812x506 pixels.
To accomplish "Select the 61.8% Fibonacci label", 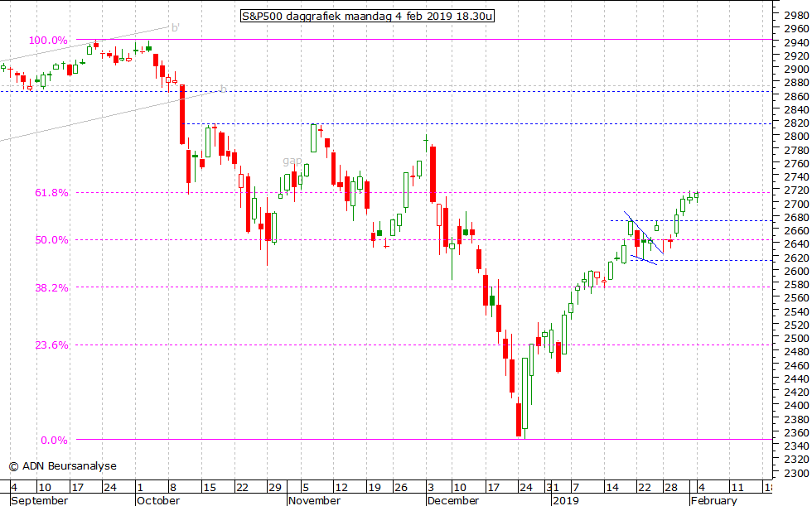I will (51, 193).
